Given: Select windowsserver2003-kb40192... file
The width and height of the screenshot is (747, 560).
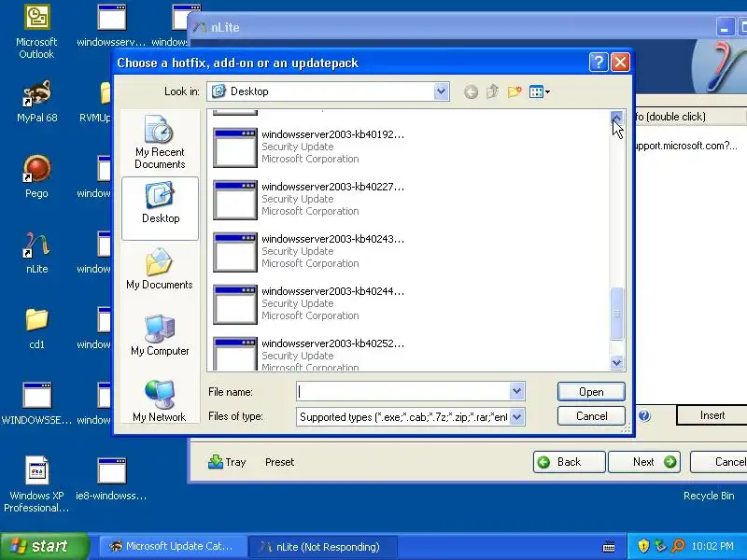Looking at the screenshot, I should pyautogui.click(x=309, y=147).
